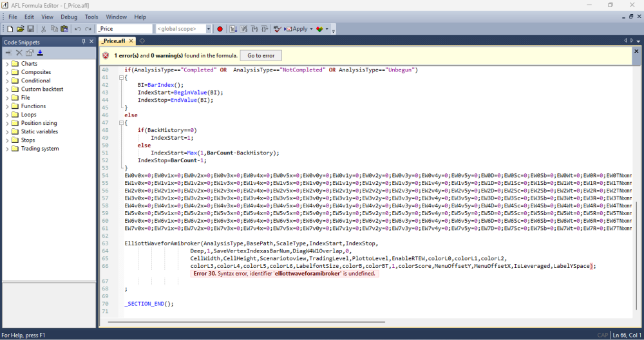Click the Verify syntax checkmark icon
This screenshot has width=644, height=340.
(277, 29)
